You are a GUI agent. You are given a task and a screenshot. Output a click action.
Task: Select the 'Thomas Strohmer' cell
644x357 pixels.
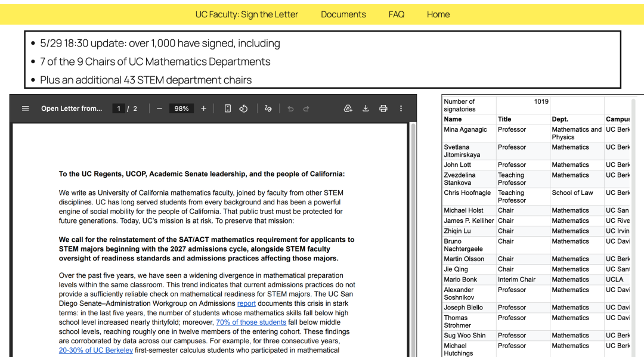[x=469, y=322]
